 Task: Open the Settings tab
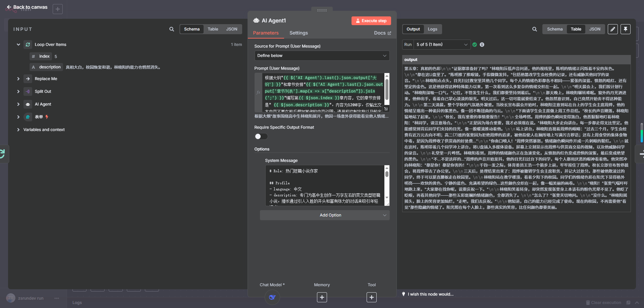pos(298,33)
